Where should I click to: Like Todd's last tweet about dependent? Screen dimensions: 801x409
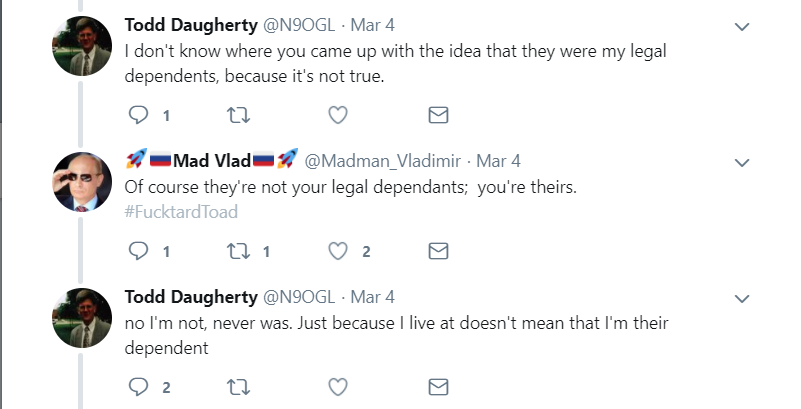[x=338, y=386]
